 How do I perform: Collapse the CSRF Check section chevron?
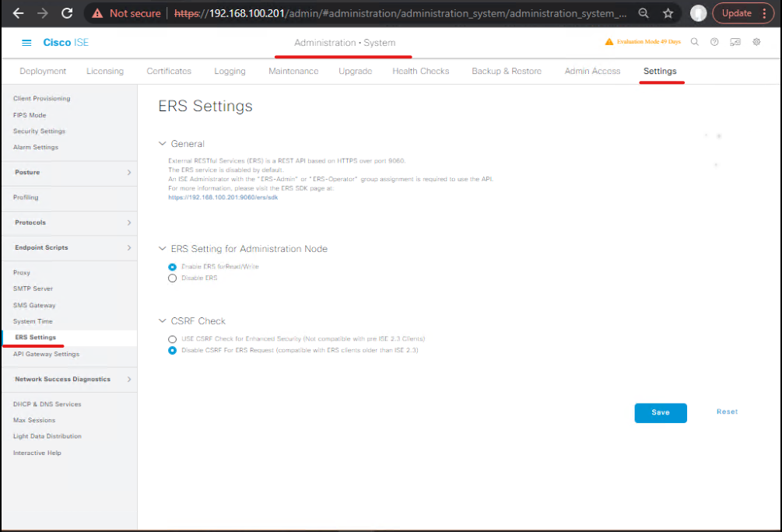point(162,321)
